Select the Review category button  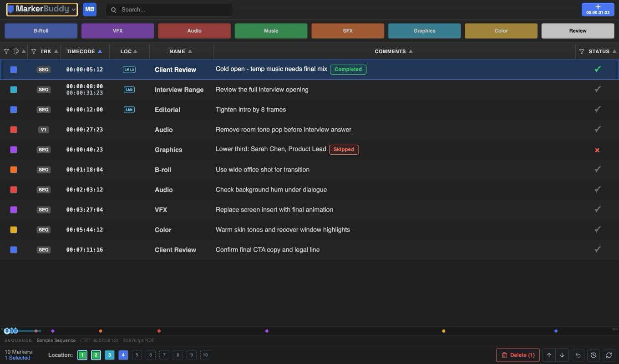[x=578, y=31]
